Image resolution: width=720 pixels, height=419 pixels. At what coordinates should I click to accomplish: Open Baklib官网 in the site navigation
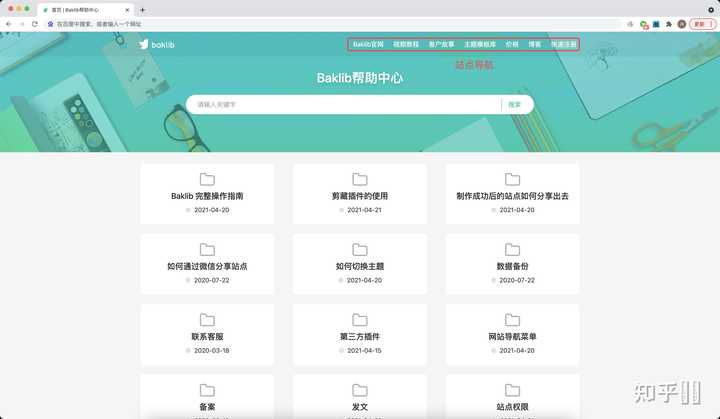pos(368,45)
